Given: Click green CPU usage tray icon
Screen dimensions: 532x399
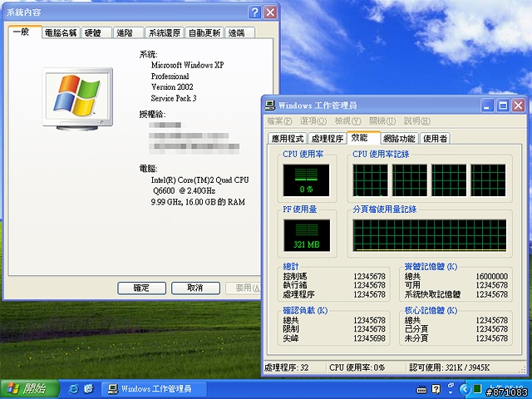Looking at the screenshot, I should point(477,389).
